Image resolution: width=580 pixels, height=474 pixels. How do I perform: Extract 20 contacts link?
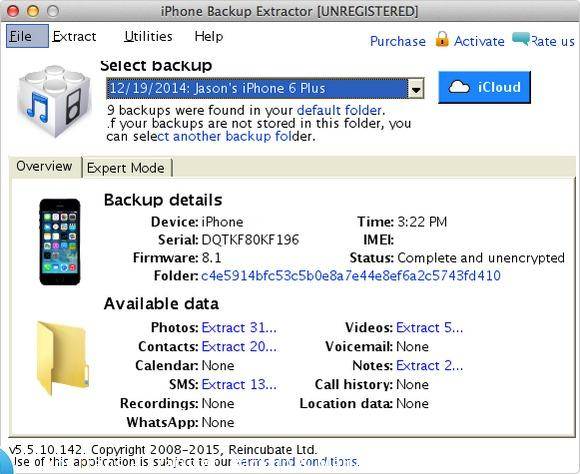pyautogui.click(x=239, y=347)
